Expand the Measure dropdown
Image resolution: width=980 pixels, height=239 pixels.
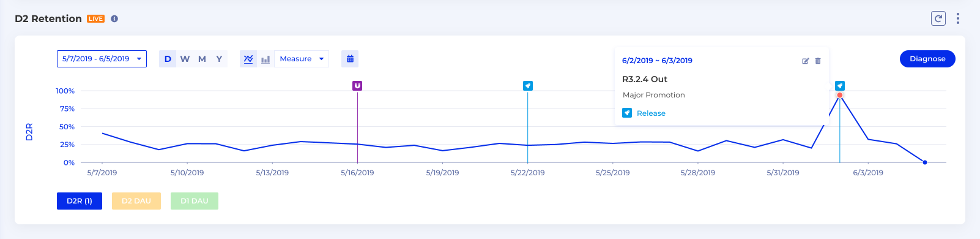302,59
